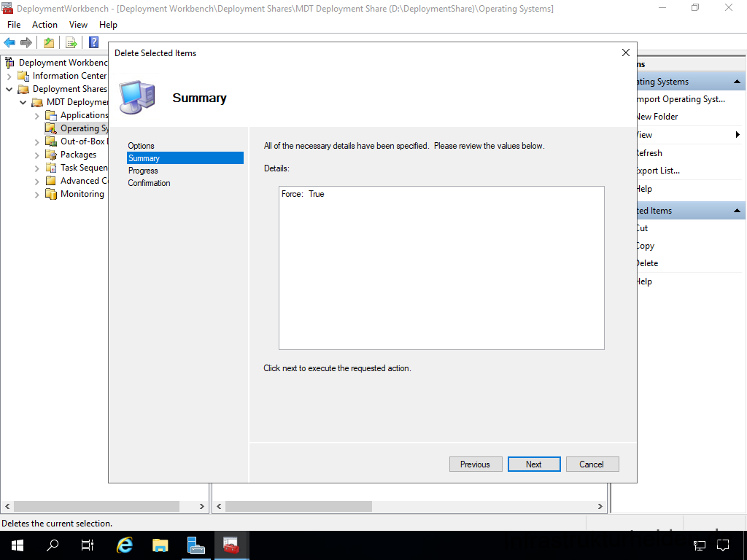Click the Export List toolbar icon

click(71, 43)
